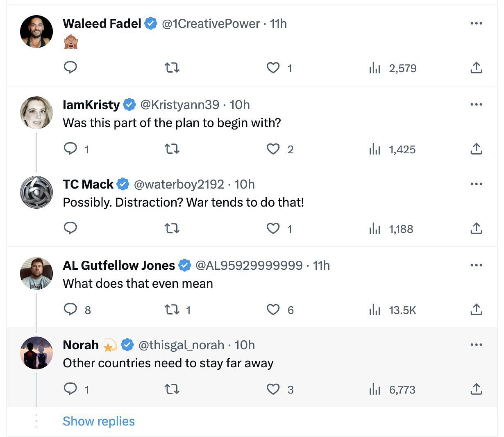Screen dimensions: 504x437
Task: Reply to Waleed Fadel's tweet
Action: pyautogui.click(x=70, y=67)
